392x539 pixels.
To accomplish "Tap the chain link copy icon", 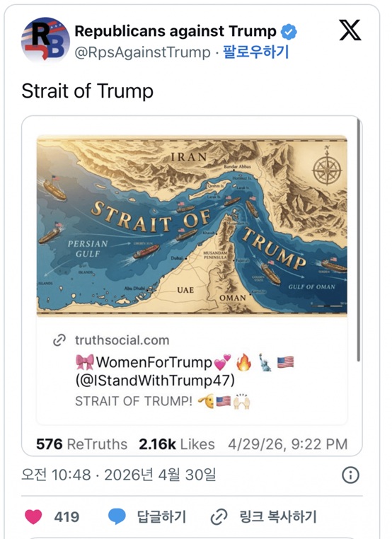I will click(219, 516).
